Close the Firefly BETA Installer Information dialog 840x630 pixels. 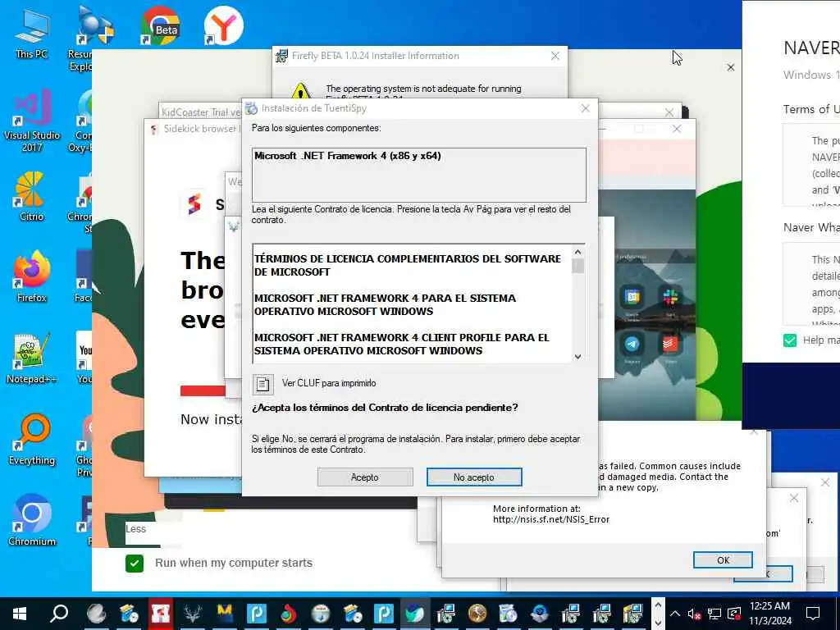click(555, 56)
